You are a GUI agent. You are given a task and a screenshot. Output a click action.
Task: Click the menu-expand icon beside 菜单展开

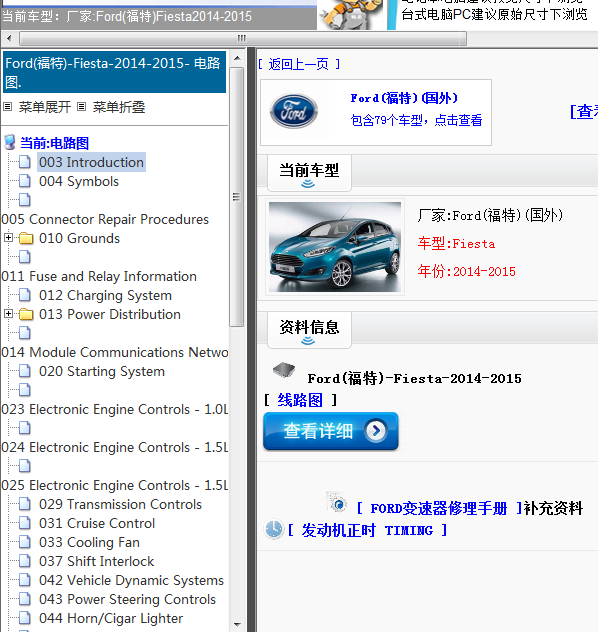[7, 107]
